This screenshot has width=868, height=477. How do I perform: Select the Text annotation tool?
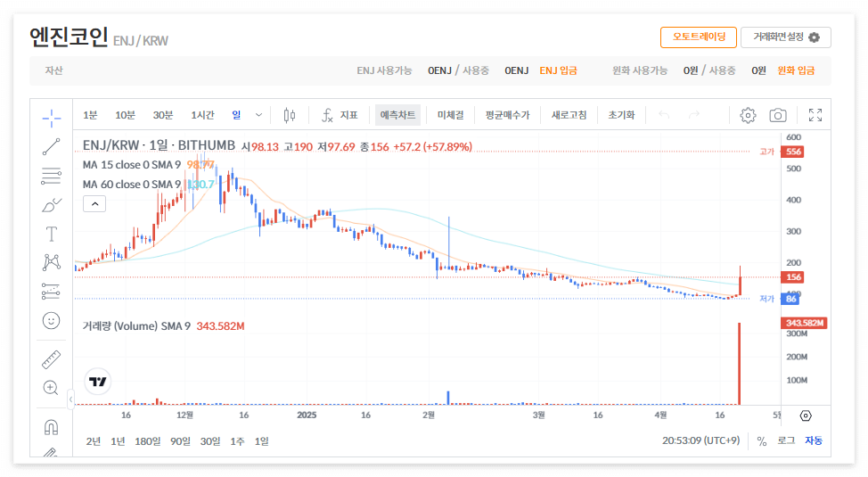tap(52, 234)
